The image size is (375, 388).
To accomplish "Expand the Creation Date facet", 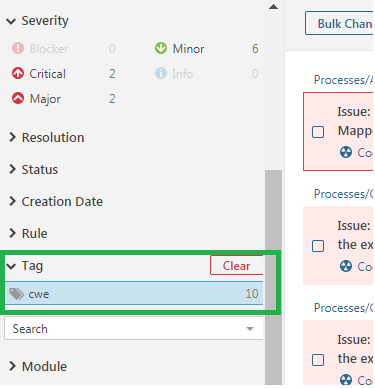I will [56, 201].
